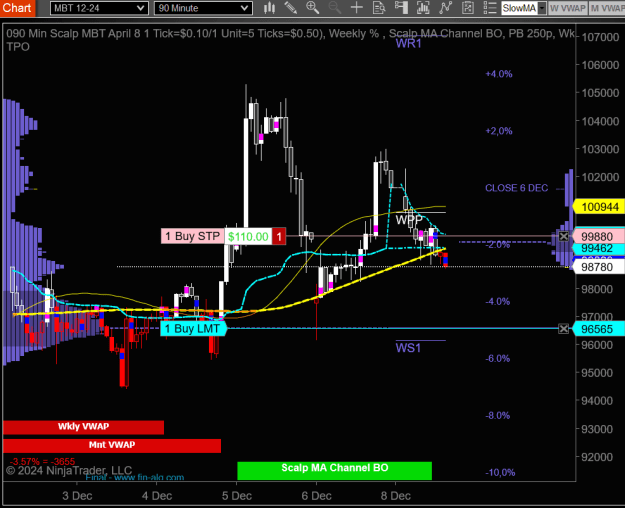Screen dimensions: 625x508
Task: Click the 5 Dec date axis label
Action: [237, 496]
